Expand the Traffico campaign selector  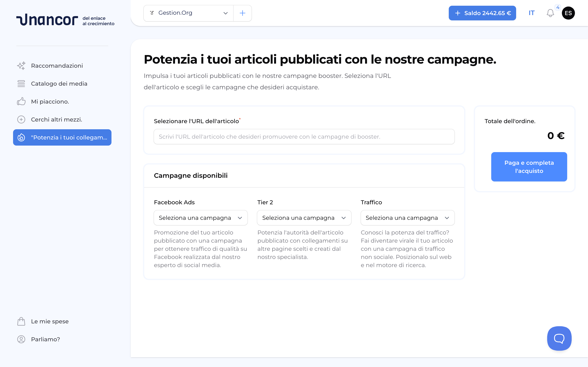pyautogui.click(x=408, y=218)
